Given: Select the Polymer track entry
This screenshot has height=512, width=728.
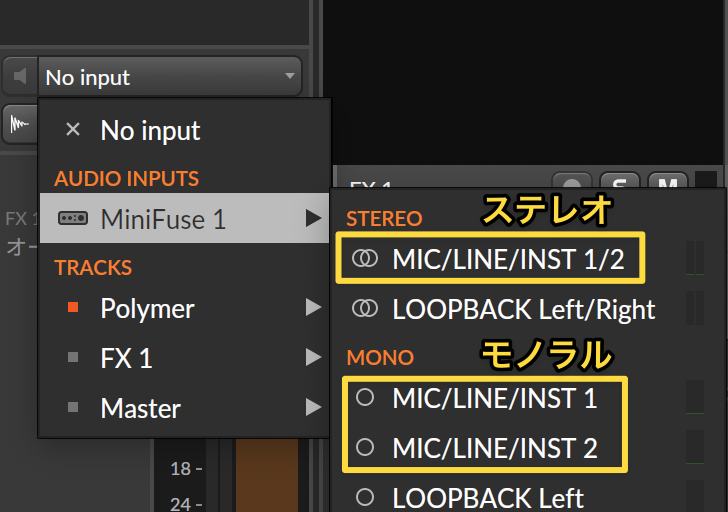Looking at the screenshot, I should 185,308.
